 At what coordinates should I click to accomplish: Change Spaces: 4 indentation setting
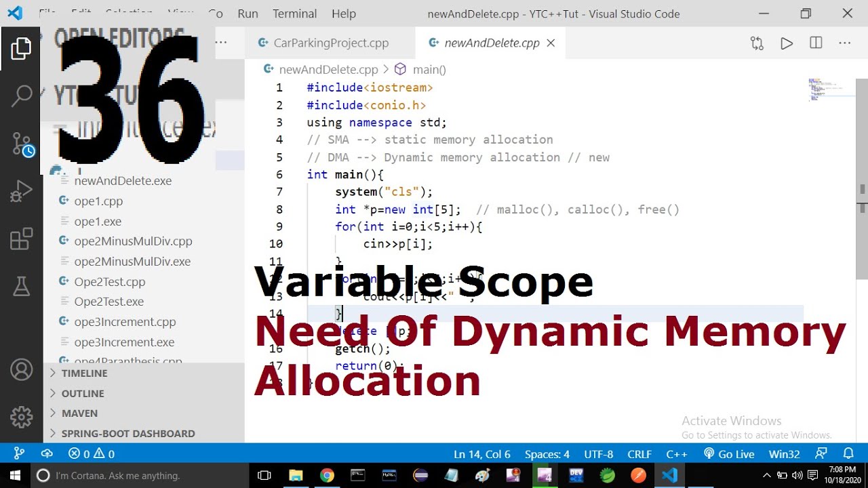[547, 454]
